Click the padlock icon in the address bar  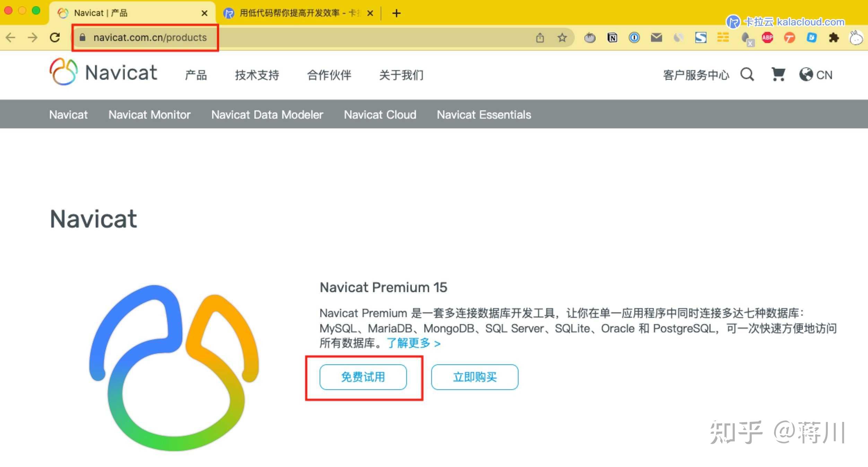click(83, 37)
